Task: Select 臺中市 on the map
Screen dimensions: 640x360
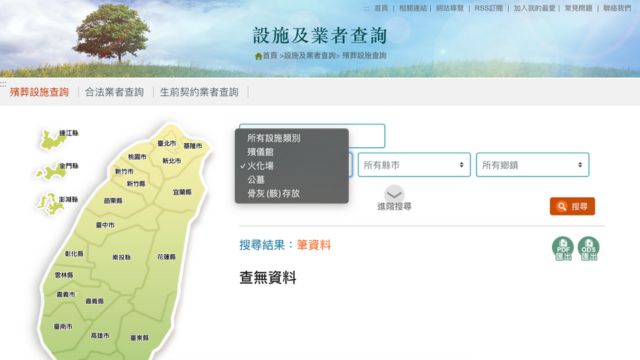Action: 105,225
